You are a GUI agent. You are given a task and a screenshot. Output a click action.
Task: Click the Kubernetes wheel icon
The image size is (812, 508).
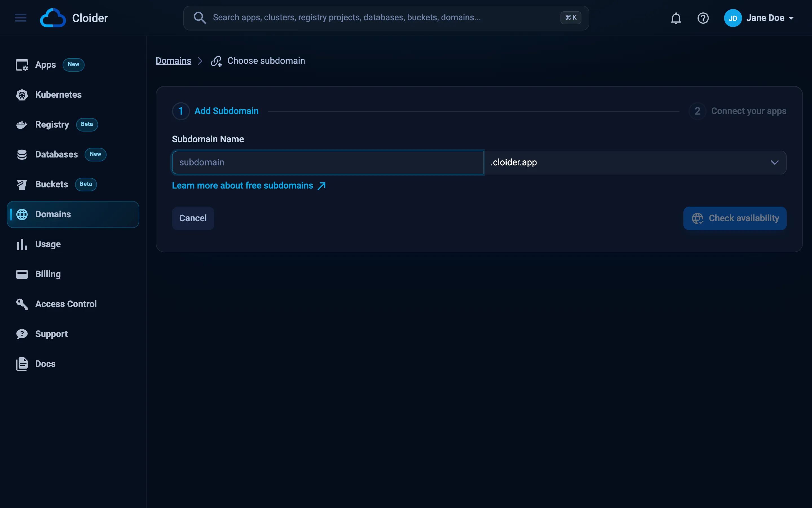coord(22,95)
